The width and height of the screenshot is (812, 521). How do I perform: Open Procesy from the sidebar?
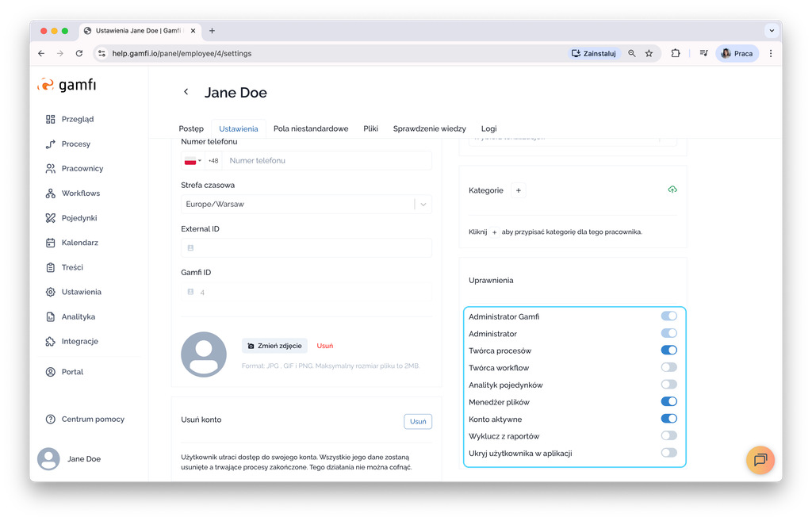[76, 144]
